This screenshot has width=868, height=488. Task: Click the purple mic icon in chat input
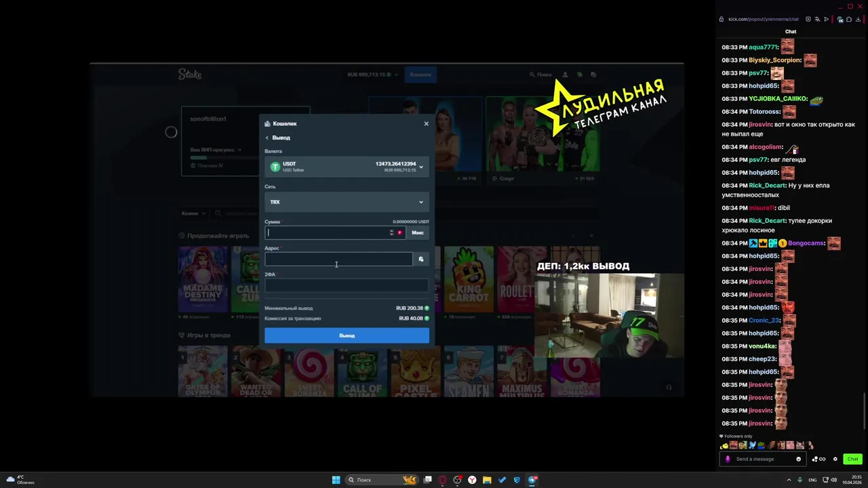pyautogui.click(x=728, y=459)
